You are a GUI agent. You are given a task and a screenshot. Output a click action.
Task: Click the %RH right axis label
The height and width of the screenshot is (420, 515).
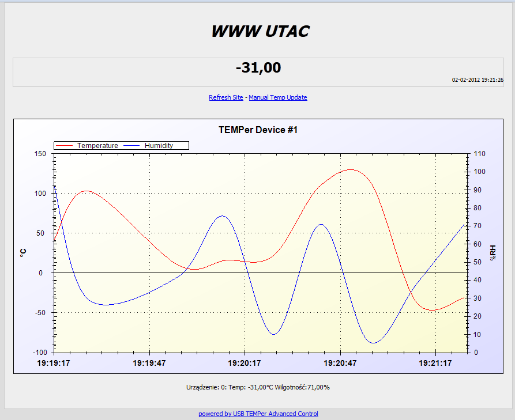[x=493, y=252]
